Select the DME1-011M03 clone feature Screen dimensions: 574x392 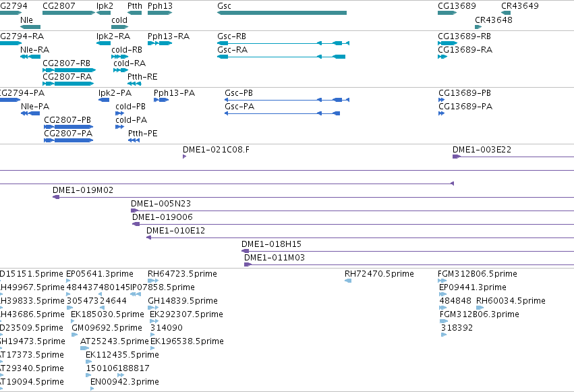pos(409,264)
